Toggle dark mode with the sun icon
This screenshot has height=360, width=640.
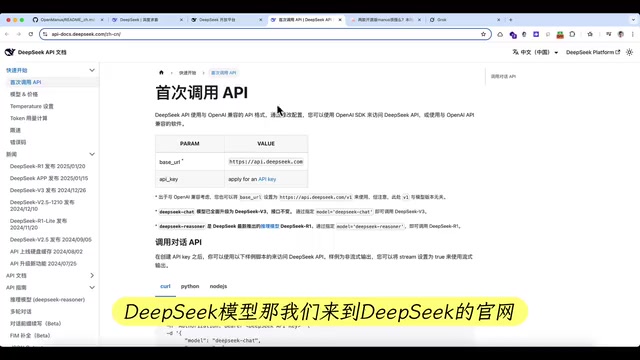click(629, 52)
